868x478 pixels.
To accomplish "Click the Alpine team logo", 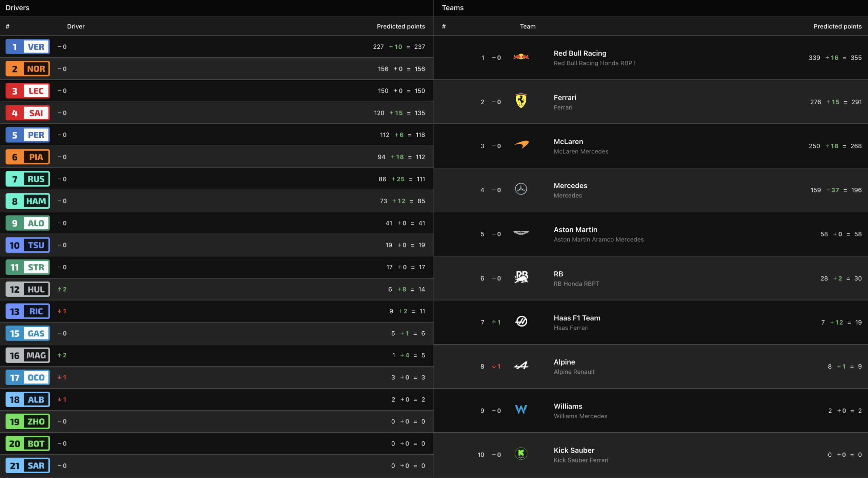I will (521, 365).
